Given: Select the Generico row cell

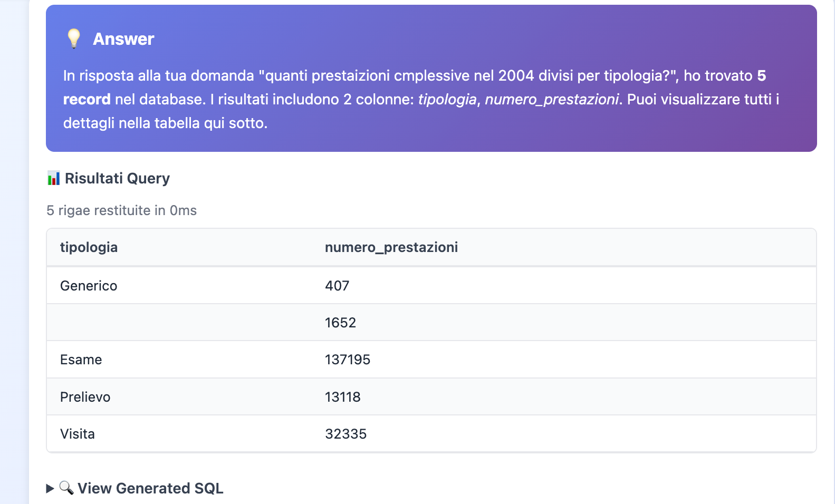Looking at the screenshot, I should click(x=89, y=286).
